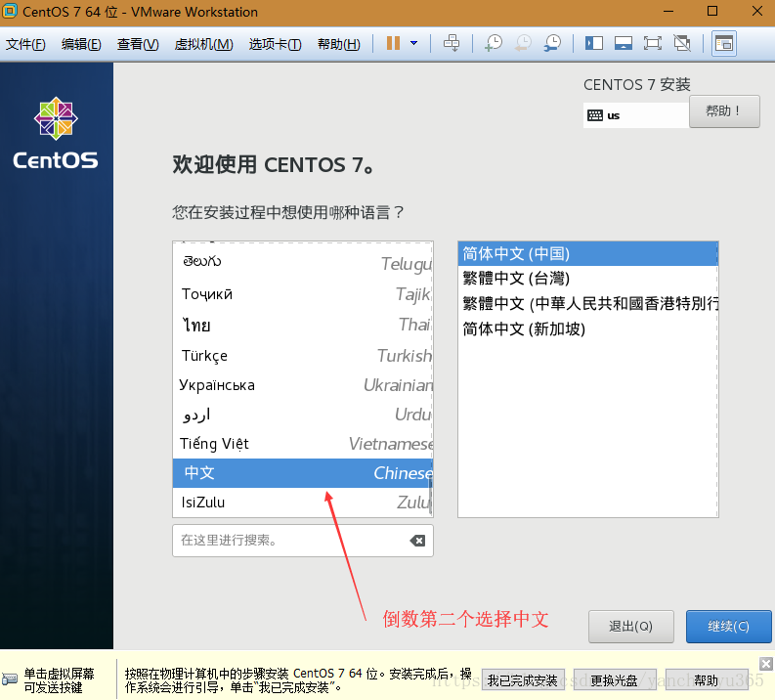
Task: Choose 简体中文 (新加坡) locale
Action: click(587, 328)
